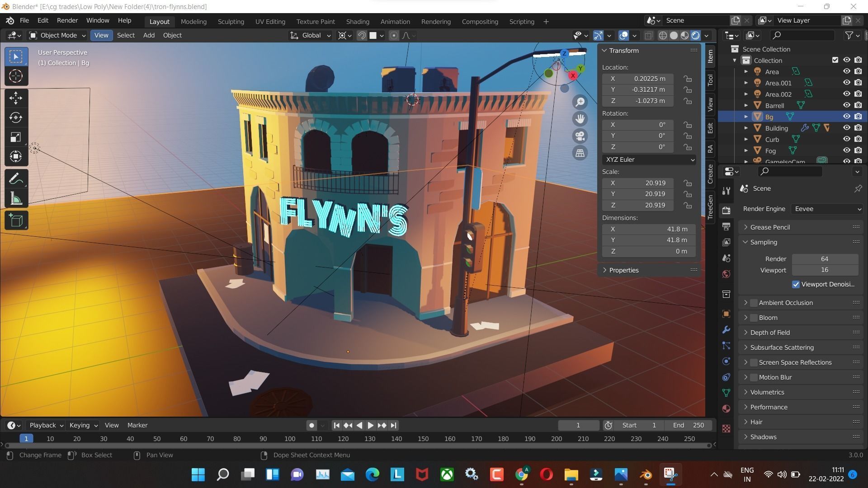
Task: Pick the Annotate pencil tool
Action: click(x=16, y=179)
